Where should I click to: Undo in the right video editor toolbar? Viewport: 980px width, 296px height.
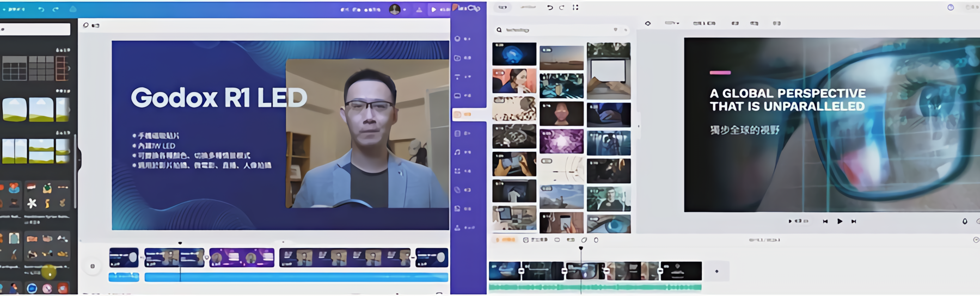click(x=550, y=8)
